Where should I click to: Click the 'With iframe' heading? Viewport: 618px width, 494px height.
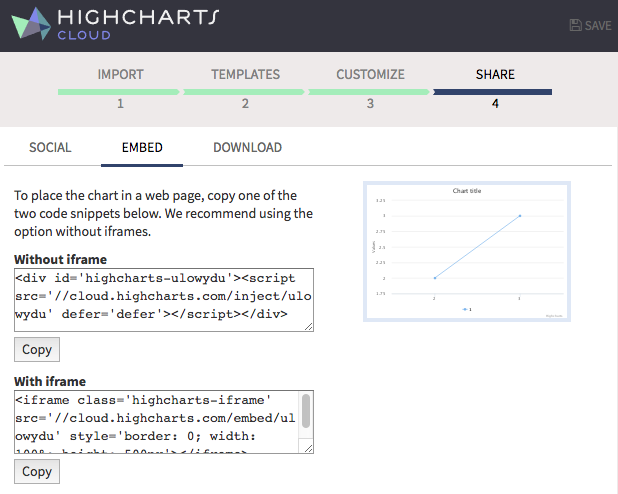50,381
